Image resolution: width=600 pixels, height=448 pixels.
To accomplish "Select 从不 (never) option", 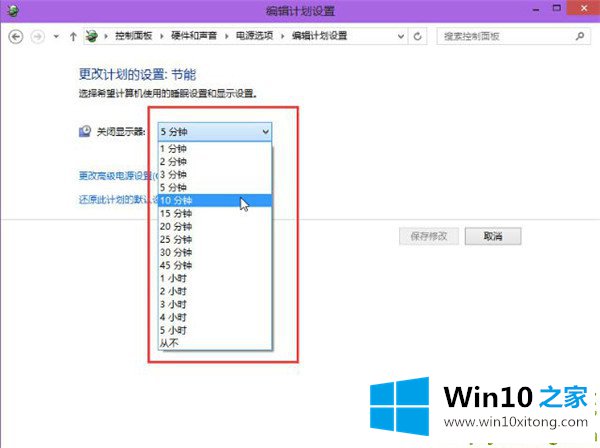I will click(x=215, y=343).
